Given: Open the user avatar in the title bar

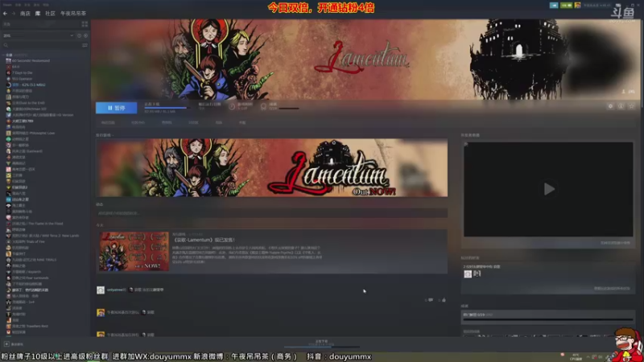Looking at the screenshot, I should (577, 6).
